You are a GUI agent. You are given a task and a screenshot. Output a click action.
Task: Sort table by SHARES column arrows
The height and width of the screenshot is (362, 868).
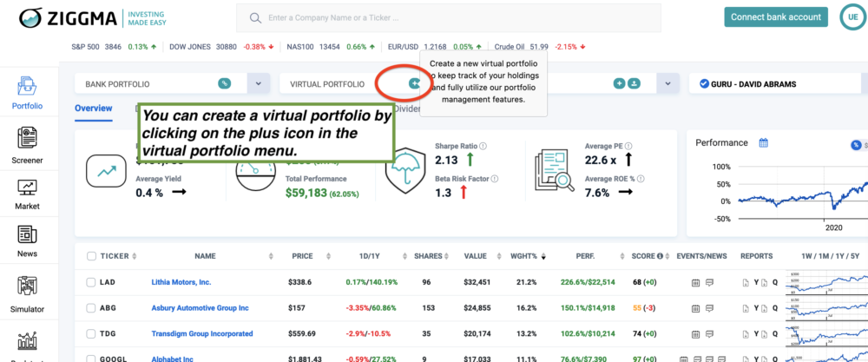pos(446,256)
